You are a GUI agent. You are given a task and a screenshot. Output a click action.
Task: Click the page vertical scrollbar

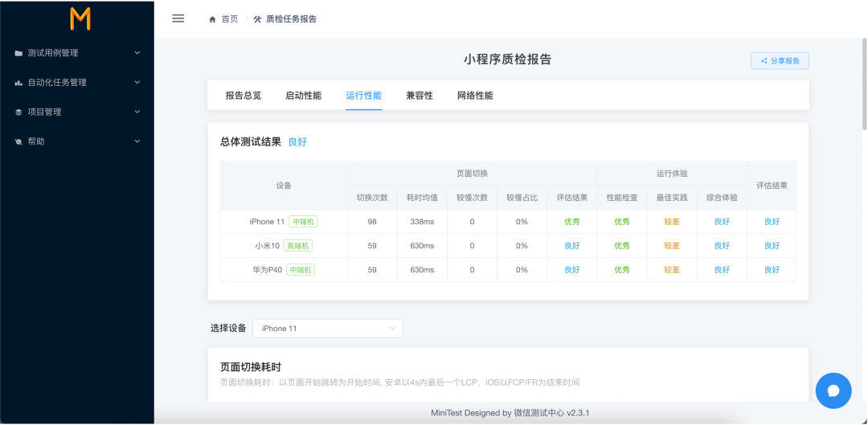pyautogui.click(x=864, y=83)
